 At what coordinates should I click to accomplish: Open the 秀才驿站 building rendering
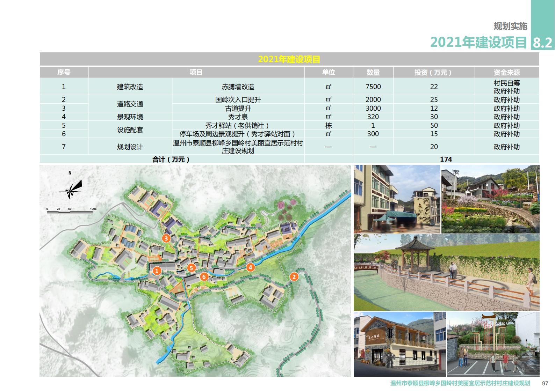click(400, 344)
